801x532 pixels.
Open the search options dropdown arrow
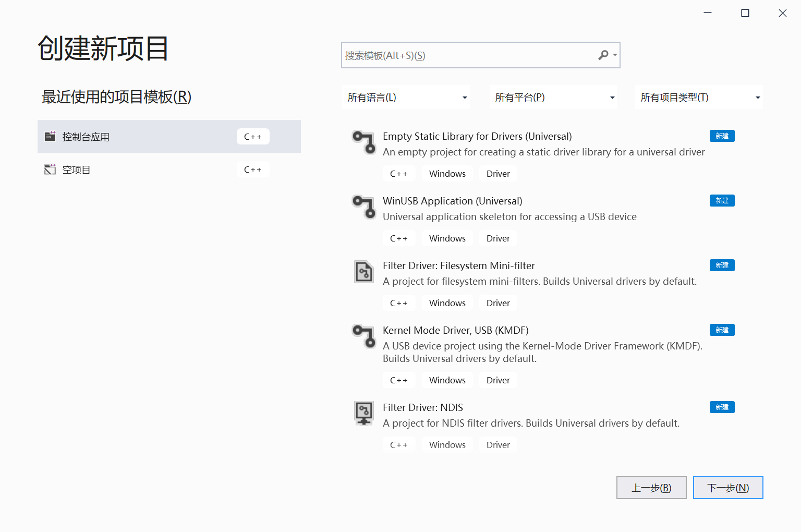click(x=615, y=55)
